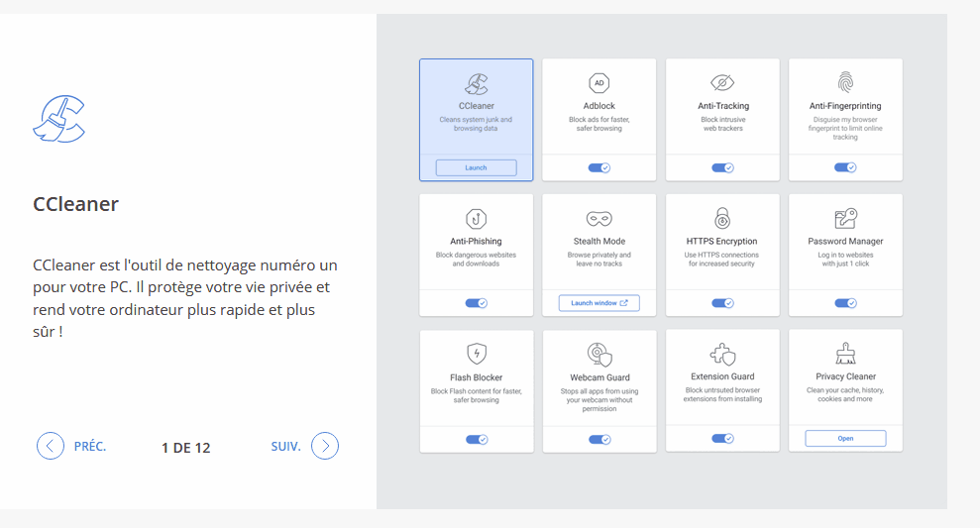Click the Extension Guard card title
The height and width of the screenshot is (528, 980).
click(722, 376)
